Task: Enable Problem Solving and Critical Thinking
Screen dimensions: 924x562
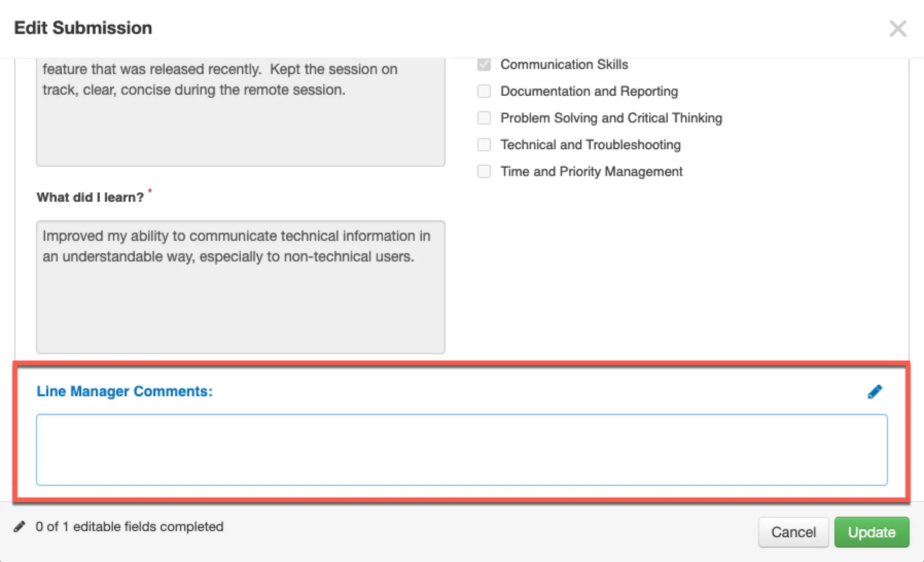Action: click(484, 118)
